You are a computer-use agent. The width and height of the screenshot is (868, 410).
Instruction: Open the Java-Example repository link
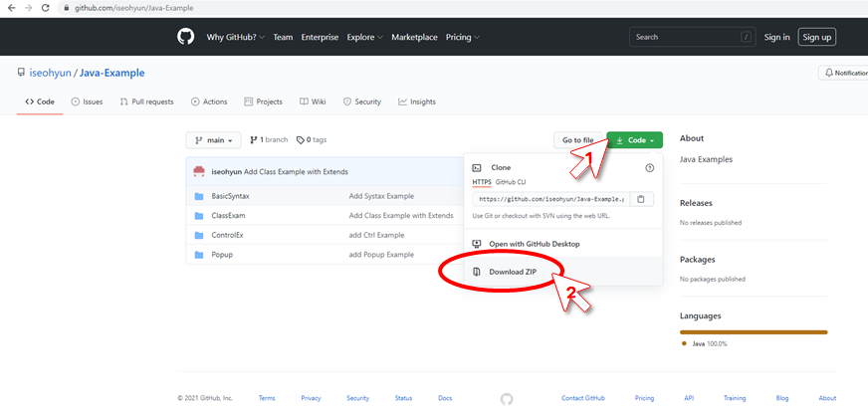click(111, 73)
